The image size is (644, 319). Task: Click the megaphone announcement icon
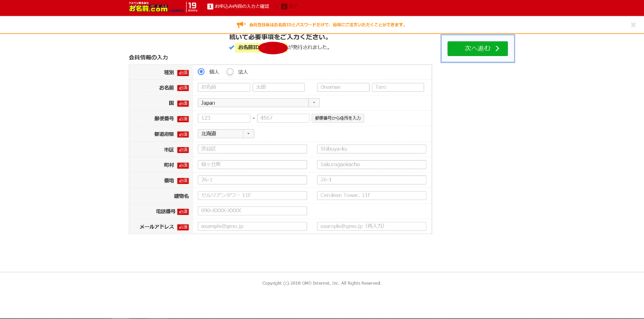tap(241, 24)
